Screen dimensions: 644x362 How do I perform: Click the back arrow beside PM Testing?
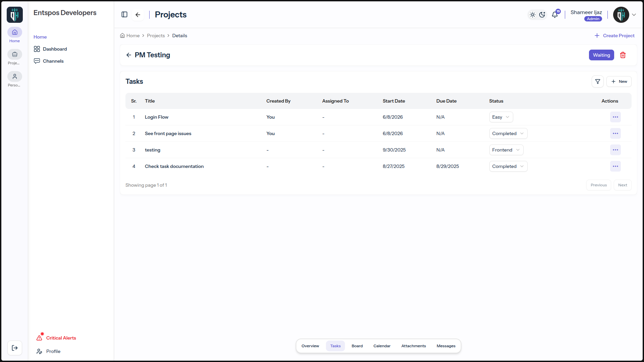129,55
